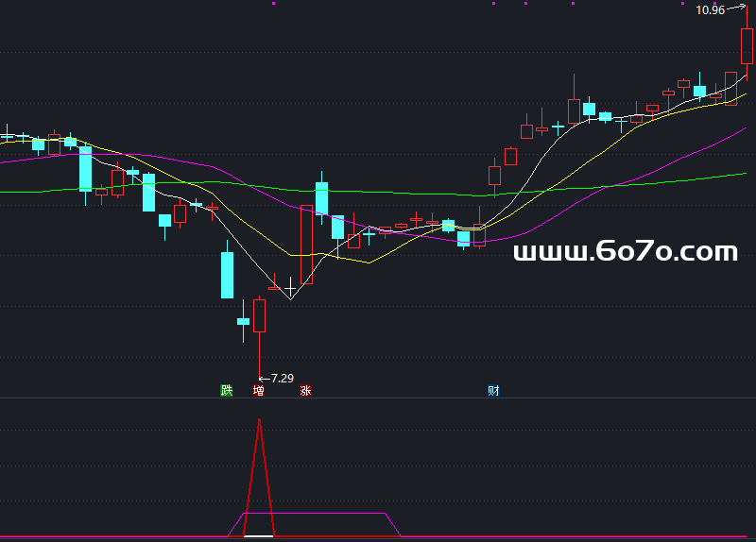Click the red spike peak in indicator panel
Screen dimensions: 756x542
[259, 420]
